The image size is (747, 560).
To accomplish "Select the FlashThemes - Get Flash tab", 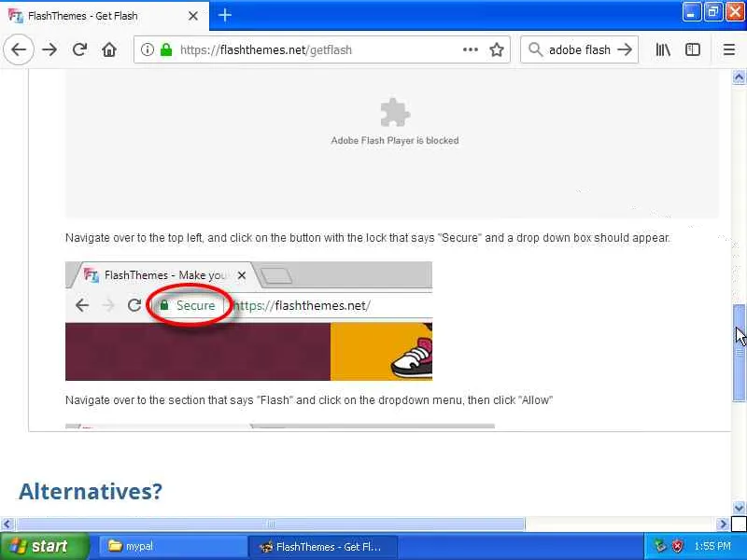I will (x=105, y=16).
